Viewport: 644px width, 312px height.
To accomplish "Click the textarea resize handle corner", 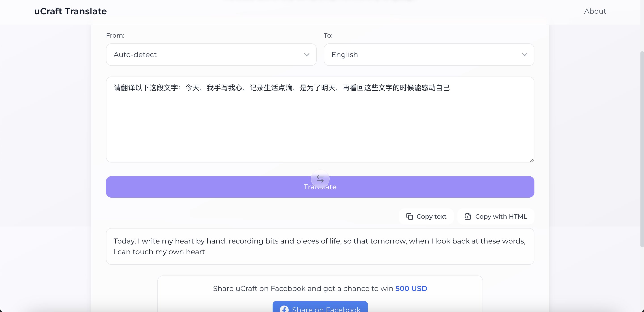I will point(532,160).
